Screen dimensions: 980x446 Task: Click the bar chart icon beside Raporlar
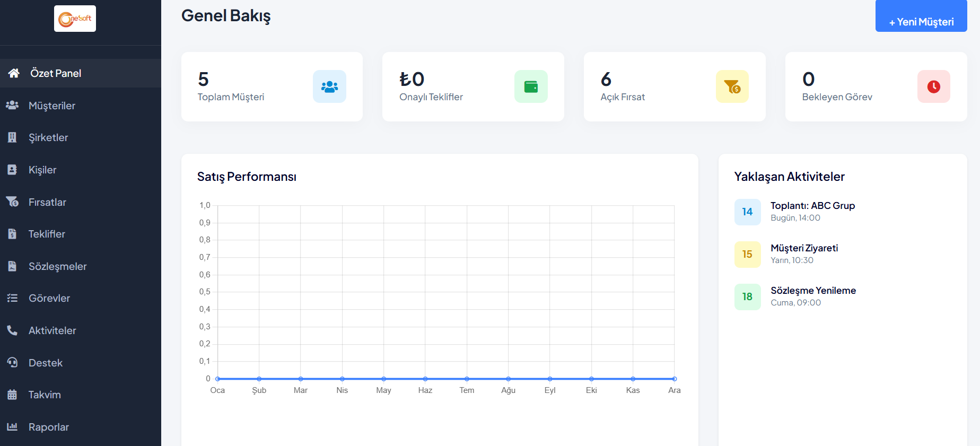click(12, 427)
